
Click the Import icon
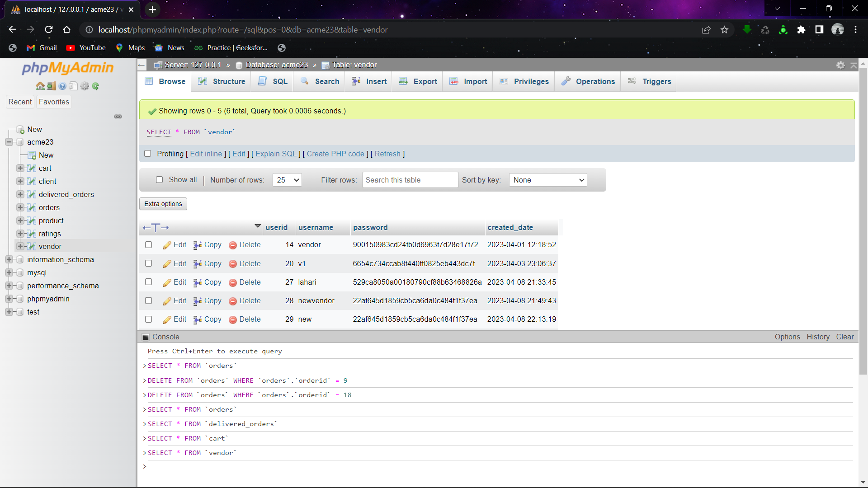[454, 81]
